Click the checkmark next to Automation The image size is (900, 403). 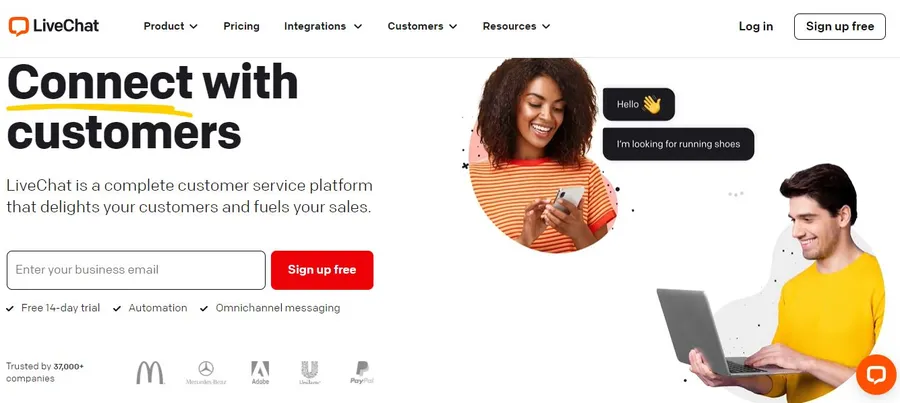(x=117, y=309)
